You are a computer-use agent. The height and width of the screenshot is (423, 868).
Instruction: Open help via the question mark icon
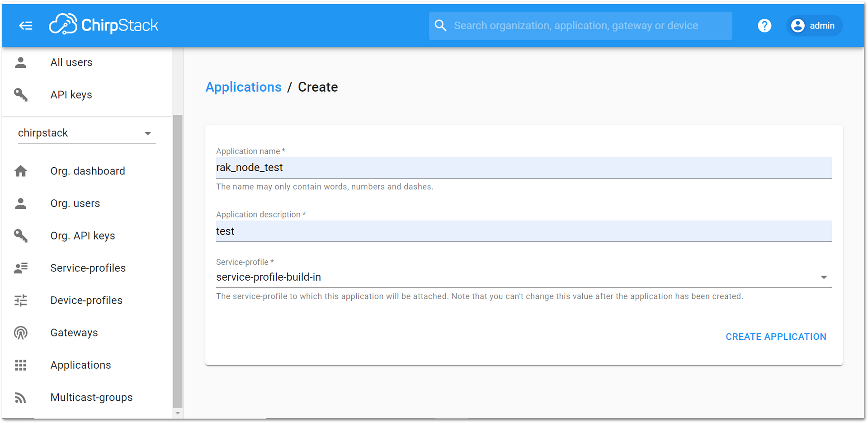point(764,26)
